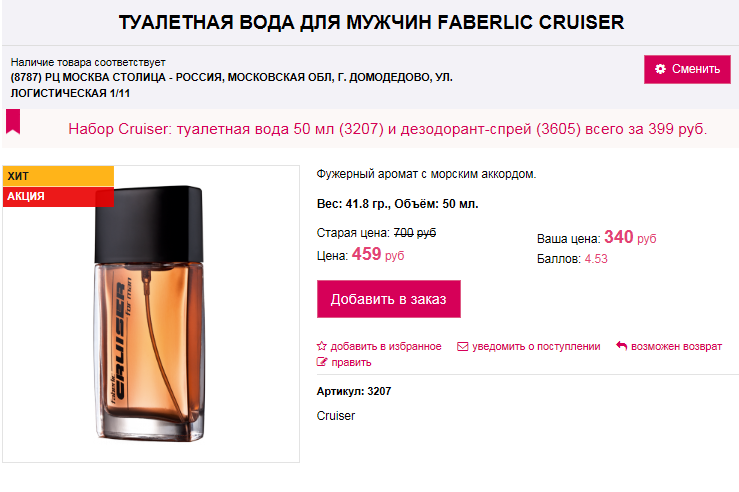Click the star icon for favorites
739x492 pixels.
pos(321,346)
